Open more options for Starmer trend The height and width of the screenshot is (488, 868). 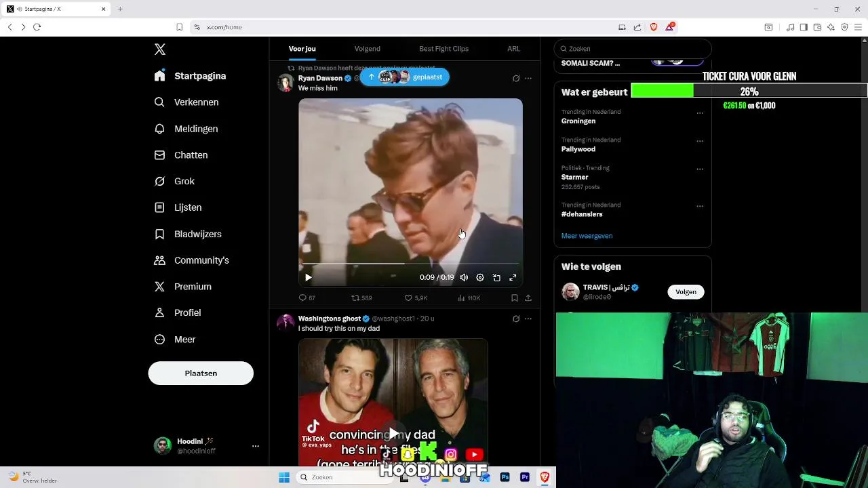(700, 169)
